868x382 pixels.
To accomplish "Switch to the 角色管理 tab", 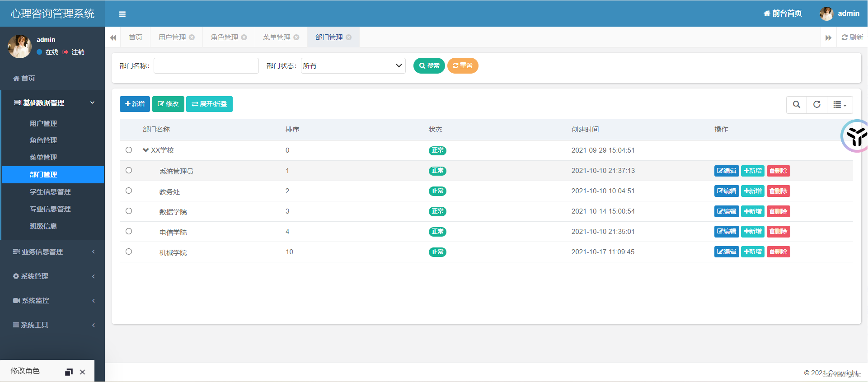I will [225, 37].
